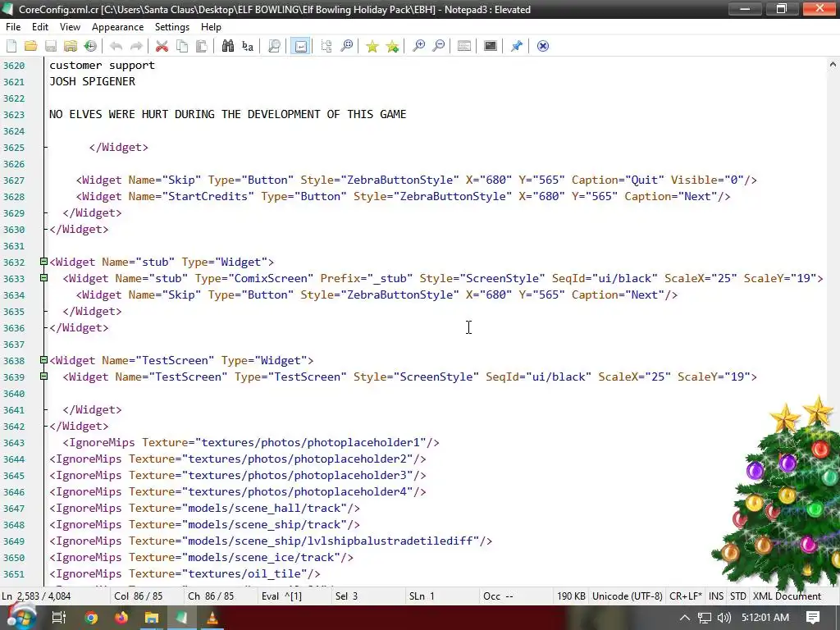Viewport: 840px width, 630px height.
Task: Open Firefox from taskbar
Action: click(121, 618)
